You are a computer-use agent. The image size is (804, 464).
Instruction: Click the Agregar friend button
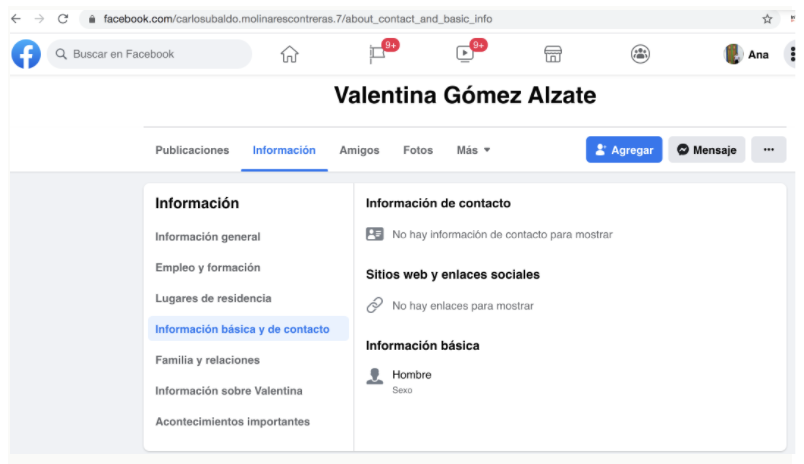(x=624, y=150)
